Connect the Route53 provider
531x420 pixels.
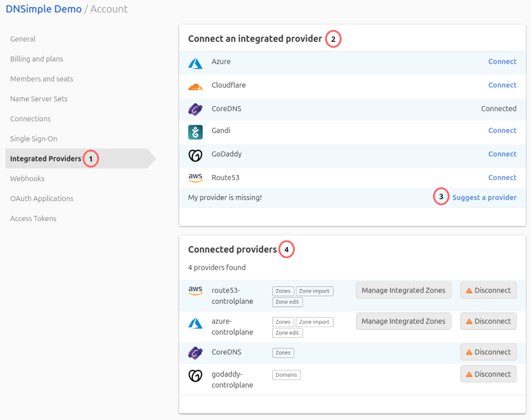point(502,178)
